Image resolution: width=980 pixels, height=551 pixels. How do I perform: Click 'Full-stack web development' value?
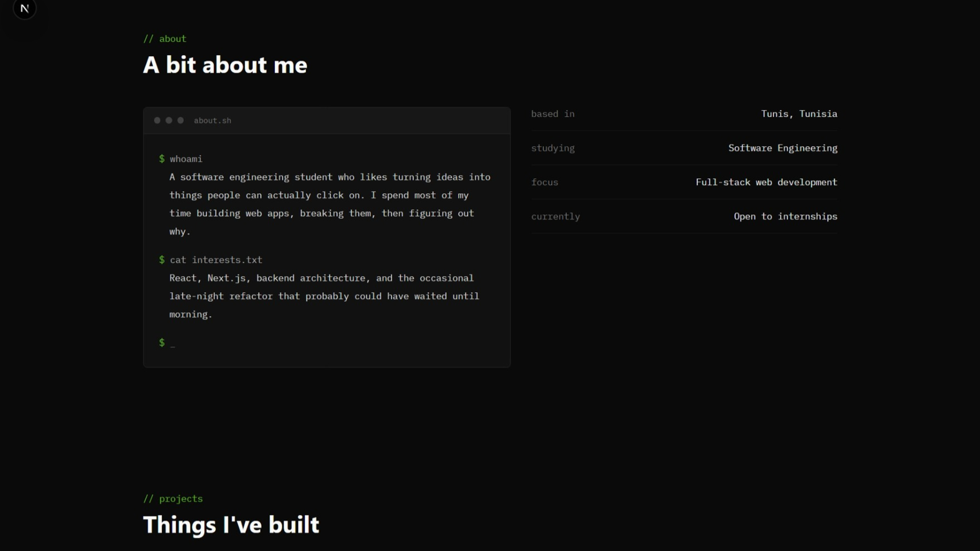[767, 182]
